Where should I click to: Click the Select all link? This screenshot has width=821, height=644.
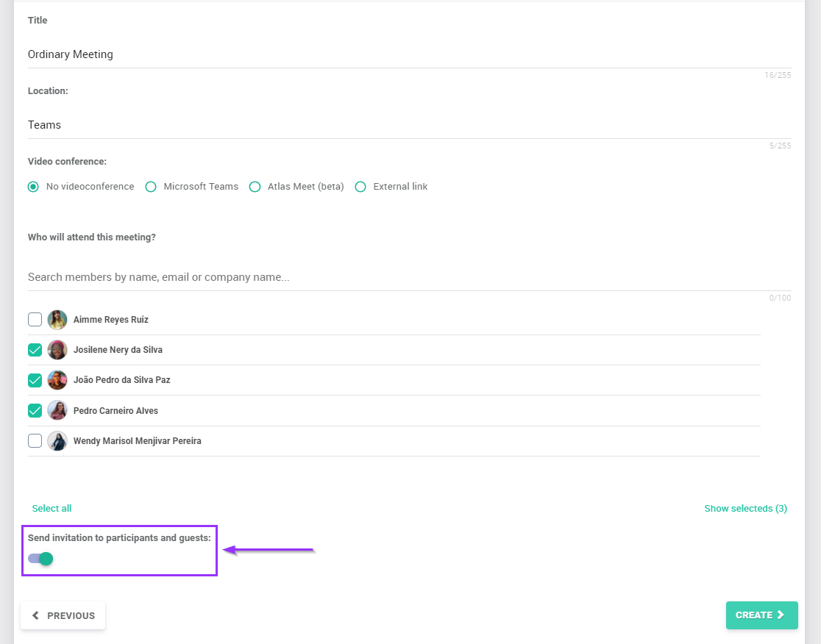[51, 509]
